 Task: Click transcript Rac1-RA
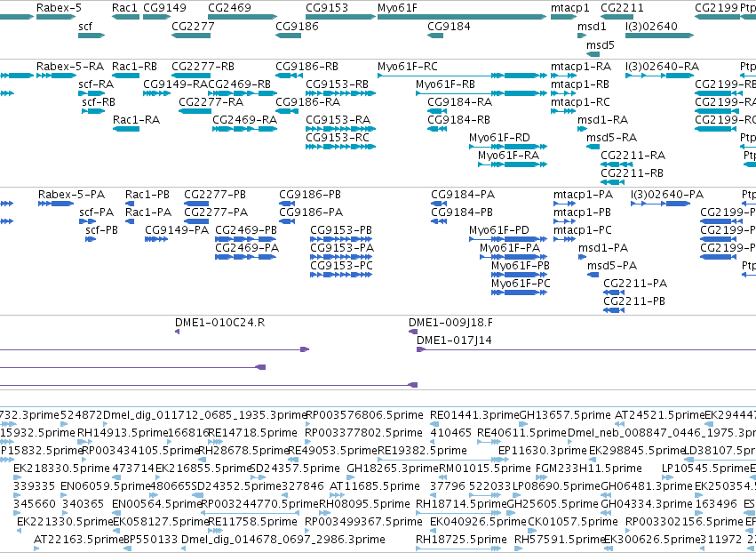[x=125, y=129]
